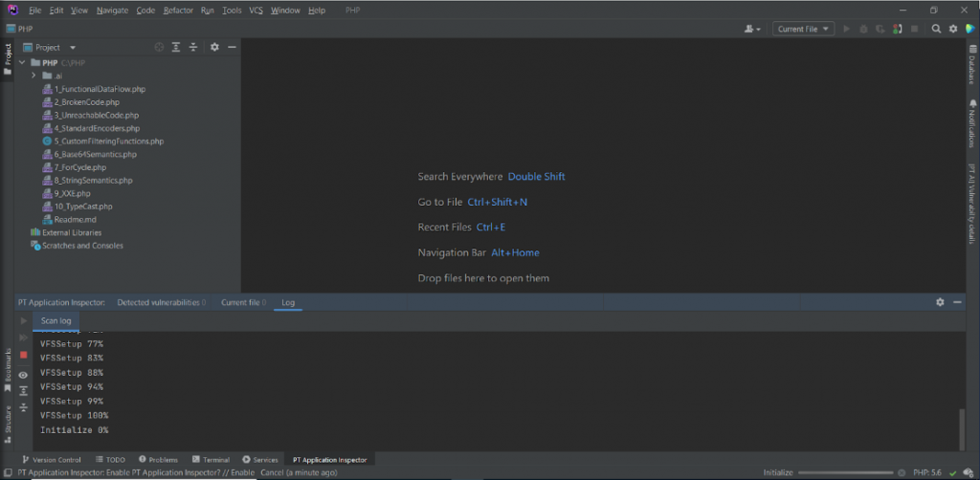Toggle the Project tool window side tab

[x=8, y=59]
